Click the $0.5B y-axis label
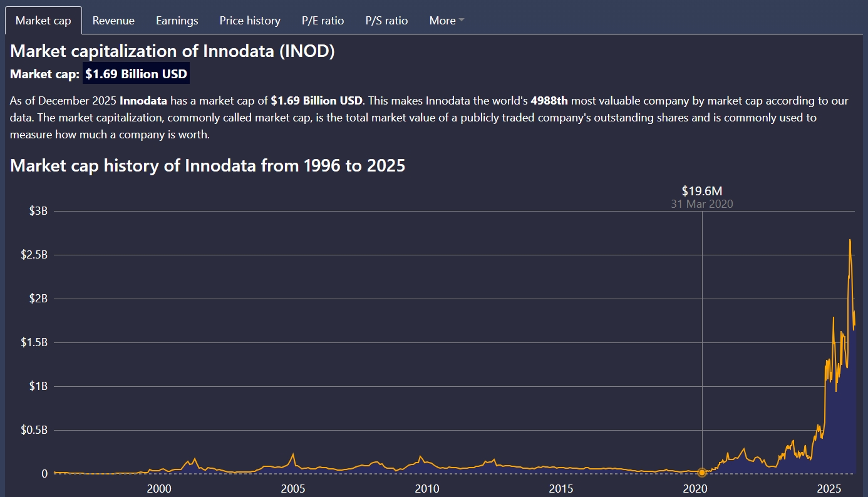The width and height of the screenshot is (868, 497). tap(34, 430)
